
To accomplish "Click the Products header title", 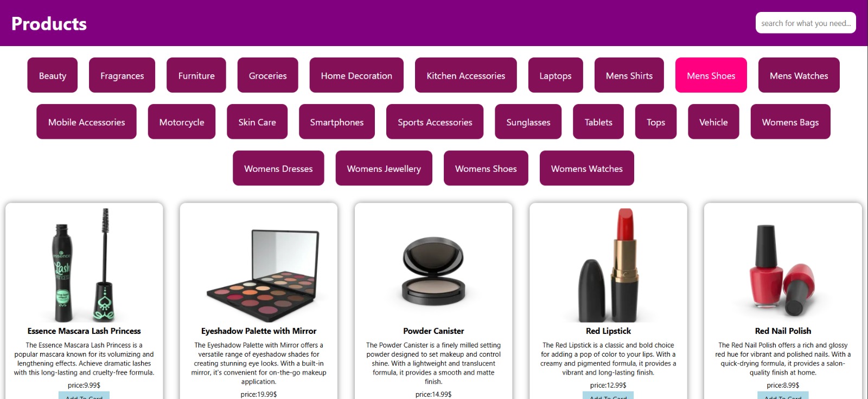I will pyautogui.click(x=49, y=23).
